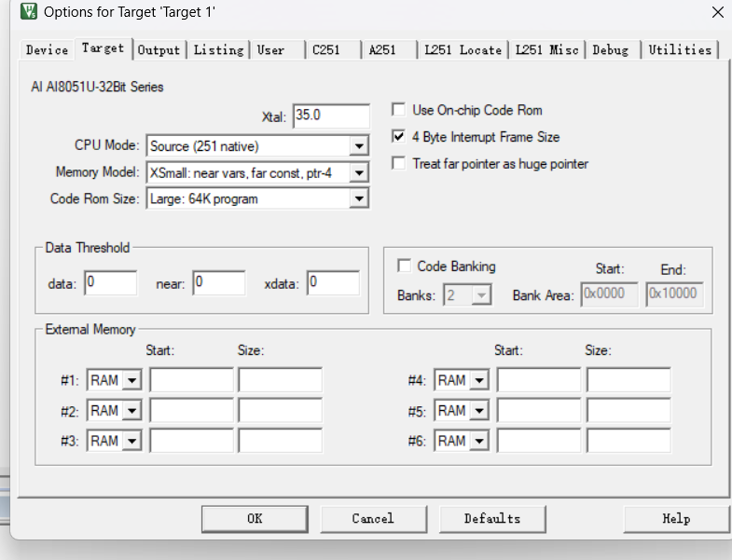Click the xdata threshold field

tap(333, 283)
